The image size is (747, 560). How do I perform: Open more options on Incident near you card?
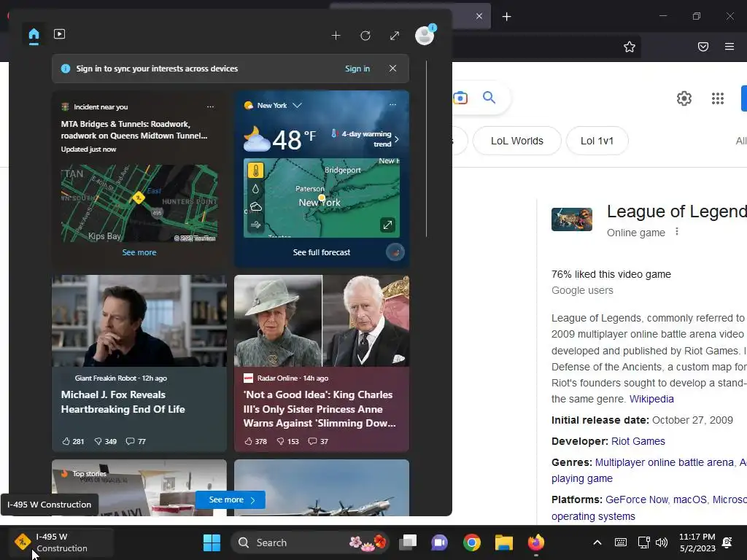pyautogui.click(x=211, y=106)
